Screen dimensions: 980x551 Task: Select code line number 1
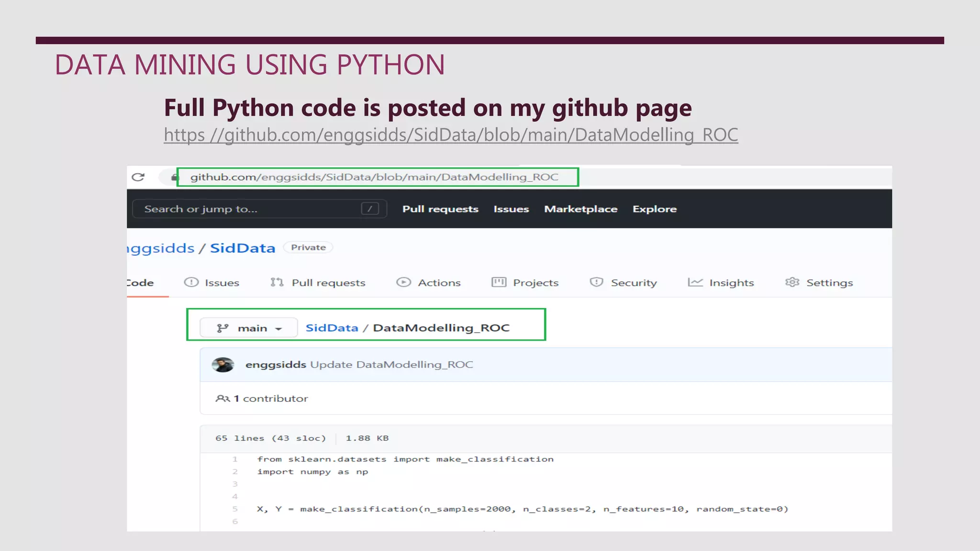(x=235, y=459)
